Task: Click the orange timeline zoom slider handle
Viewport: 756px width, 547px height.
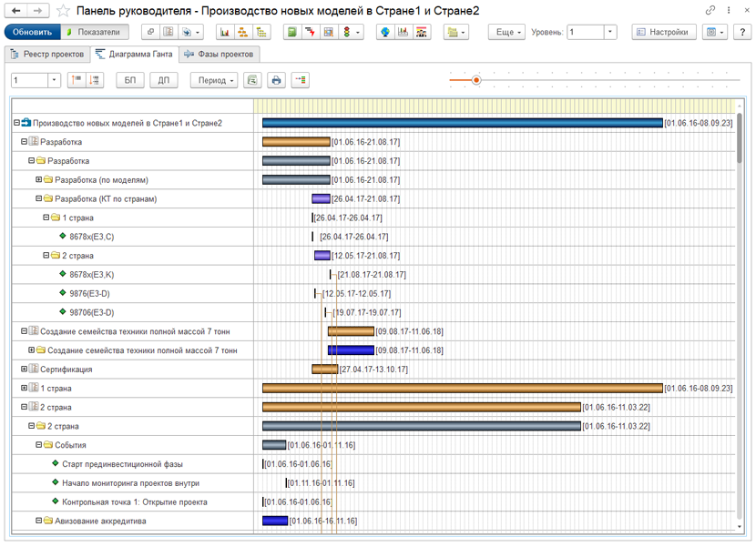Action: 476,80
